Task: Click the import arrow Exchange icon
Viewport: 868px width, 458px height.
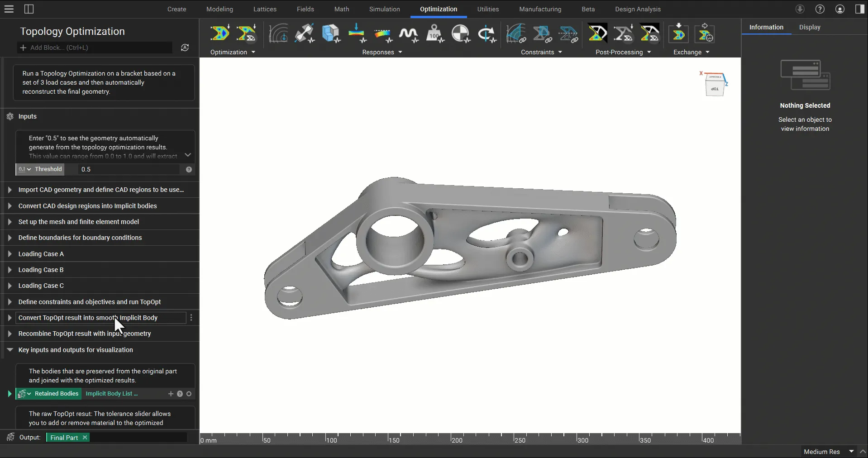Action: (x=679, y=33)
